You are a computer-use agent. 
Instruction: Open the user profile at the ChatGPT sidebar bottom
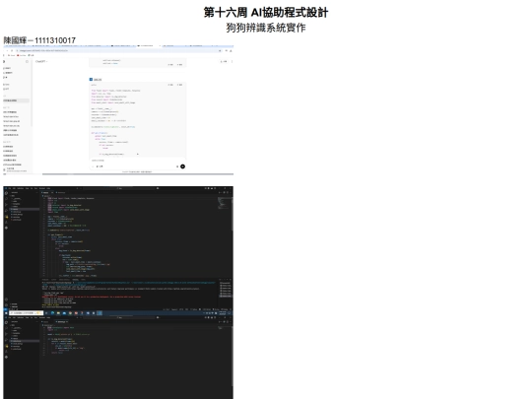[x=15, y=169]
